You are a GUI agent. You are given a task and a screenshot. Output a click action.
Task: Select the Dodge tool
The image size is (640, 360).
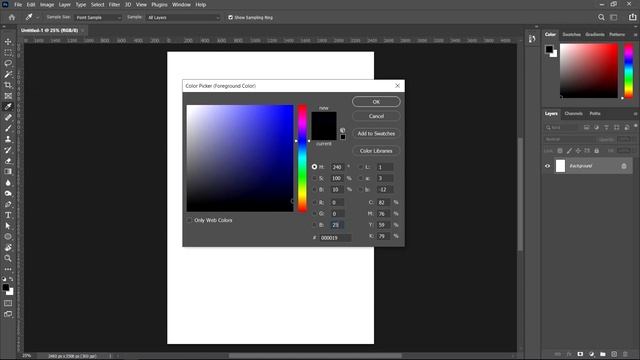(8, 193)
